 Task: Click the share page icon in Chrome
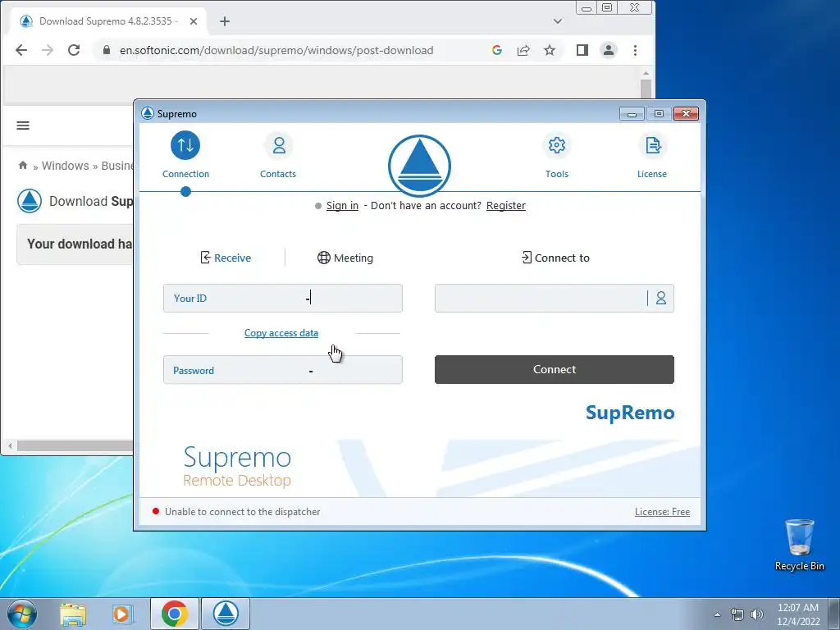[x=523, y=50]
